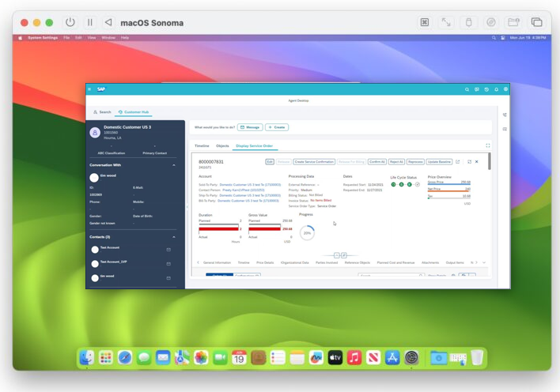560x392 pixels.
Task: Click the SAP logo
Action: tap(101, 89)
